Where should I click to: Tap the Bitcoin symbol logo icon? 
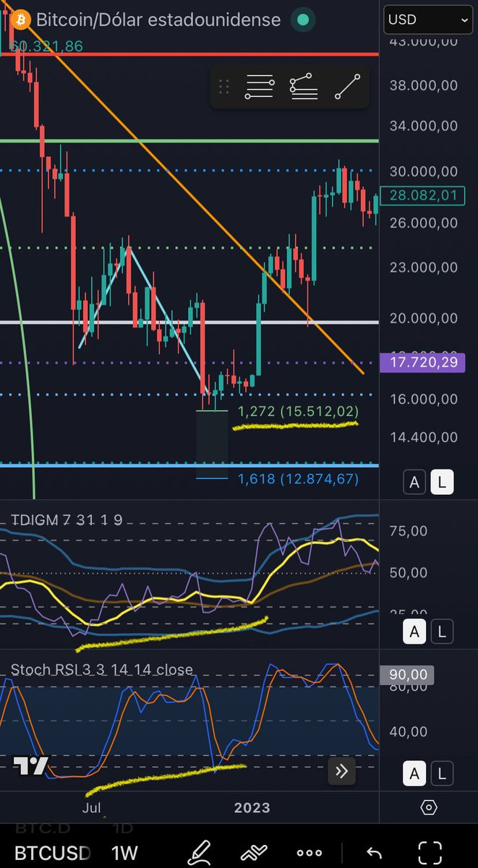pyautogui.click(x=21, y=20)
